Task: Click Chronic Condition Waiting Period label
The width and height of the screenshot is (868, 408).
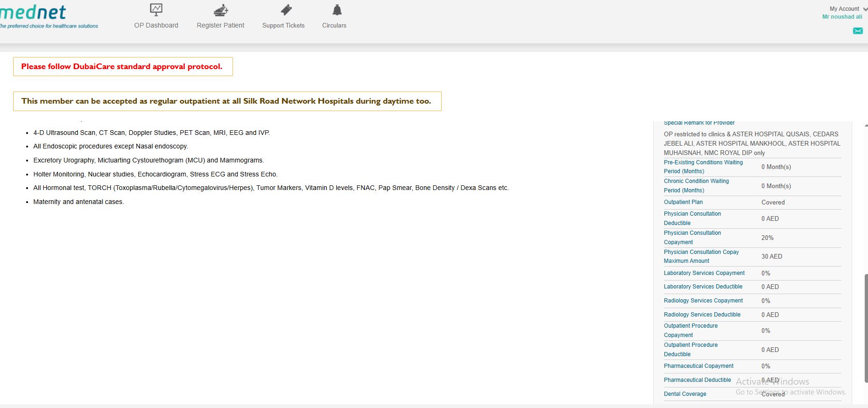Action: pos(696,186)
